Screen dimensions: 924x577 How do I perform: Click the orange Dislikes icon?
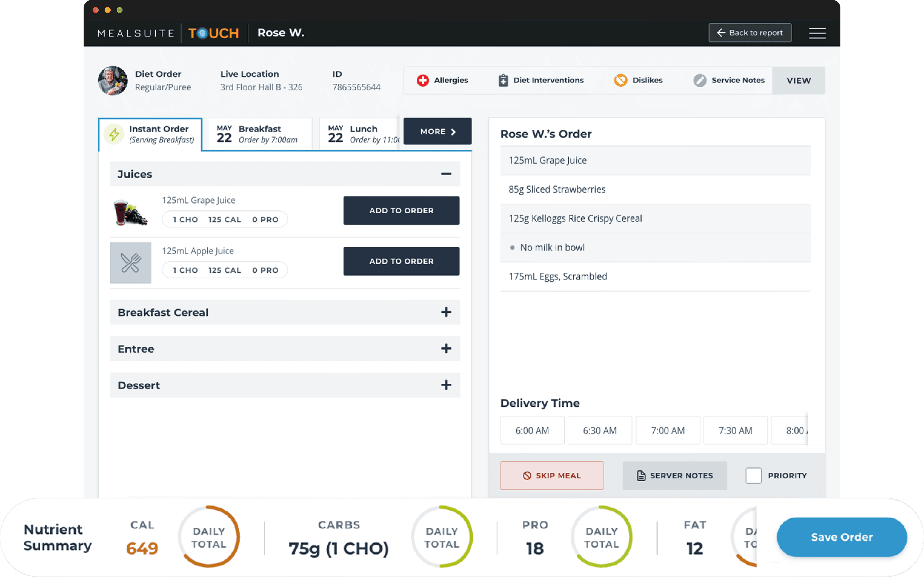(620, 80)
